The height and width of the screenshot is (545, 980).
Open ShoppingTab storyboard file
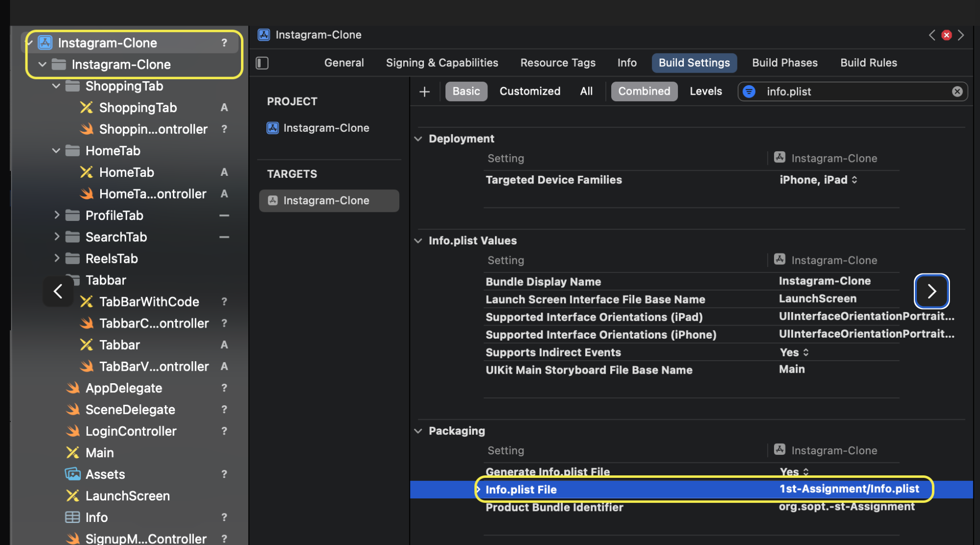[138, 107]
